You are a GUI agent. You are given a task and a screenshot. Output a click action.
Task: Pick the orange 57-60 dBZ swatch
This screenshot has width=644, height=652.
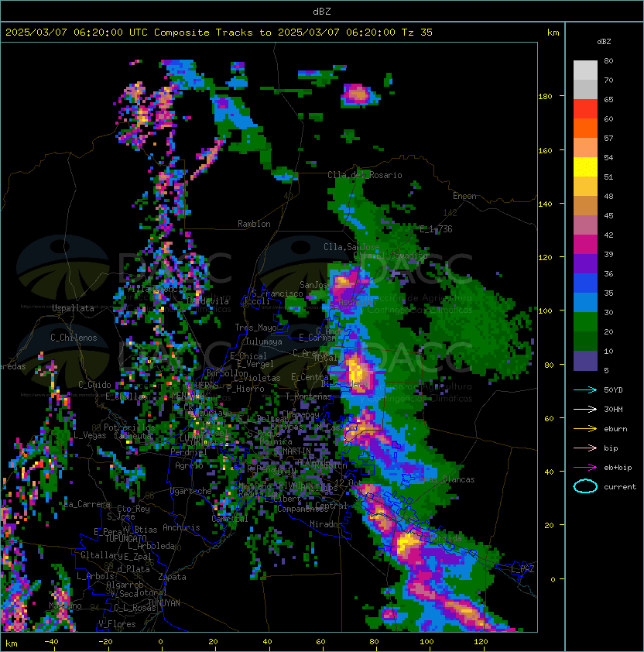coord(585,128)
